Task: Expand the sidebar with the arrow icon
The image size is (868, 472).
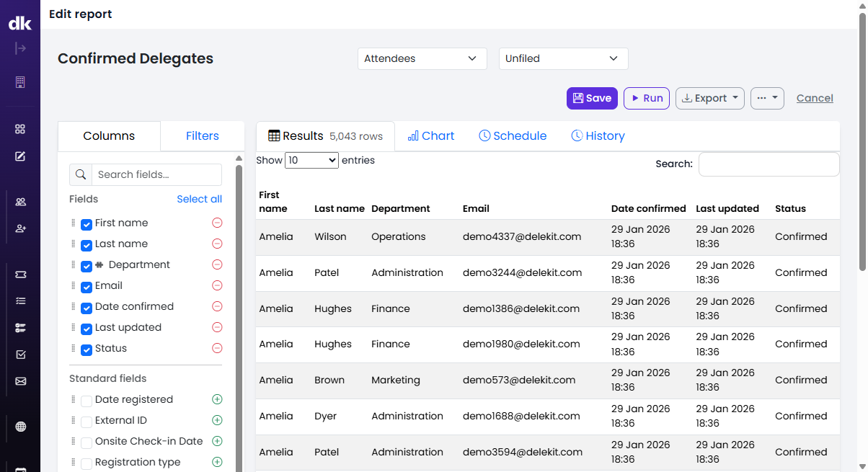Action: pyautogui.click(x=20, y=48)
